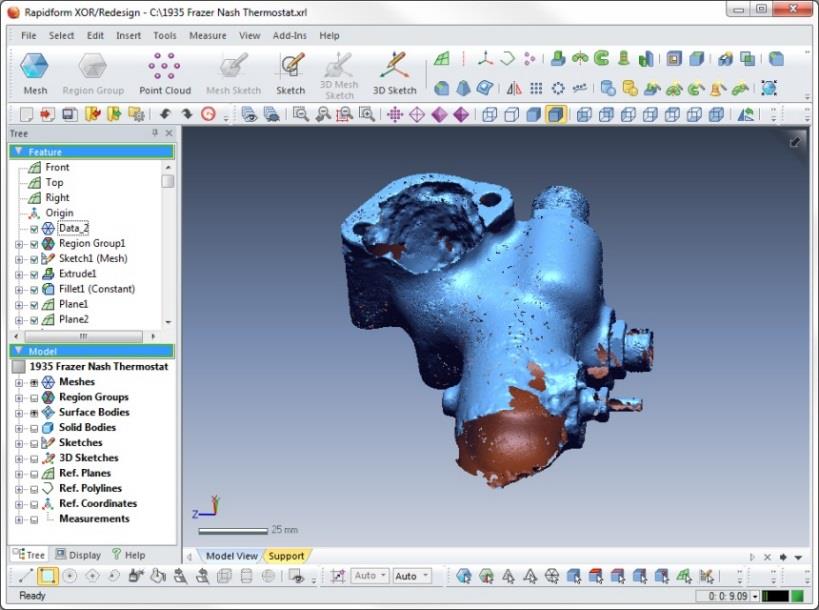Expand the Meshes node

tap(19, 382)
